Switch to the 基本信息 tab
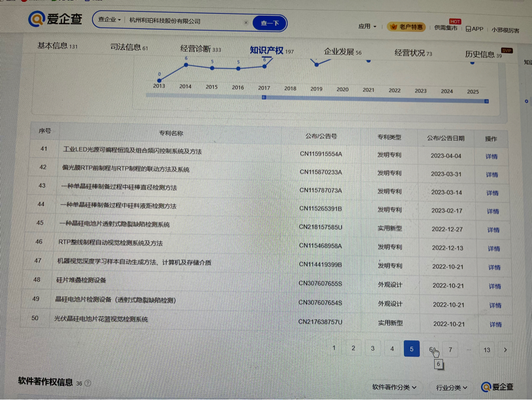 [x=57, y=46]
